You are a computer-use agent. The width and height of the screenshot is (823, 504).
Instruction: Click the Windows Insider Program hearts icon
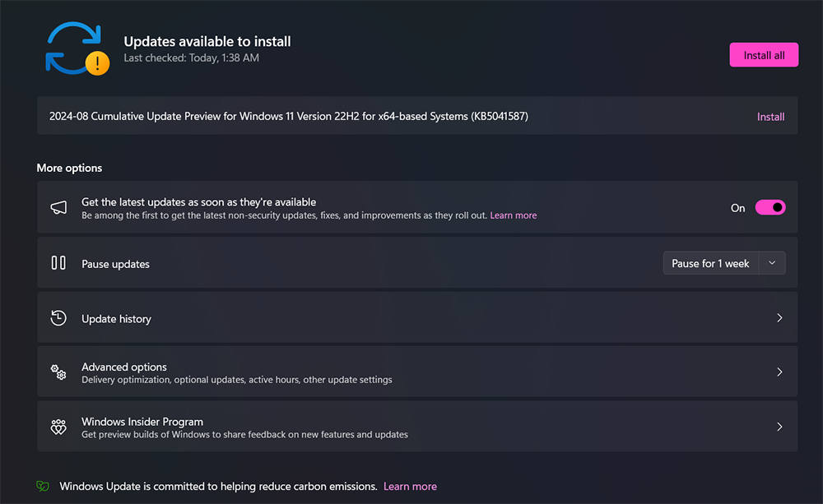tap(58, 428)
